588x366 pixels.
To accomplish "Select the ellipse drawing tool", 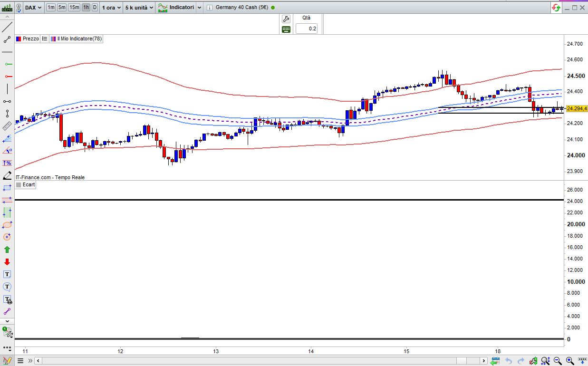I will pos(7,224).
